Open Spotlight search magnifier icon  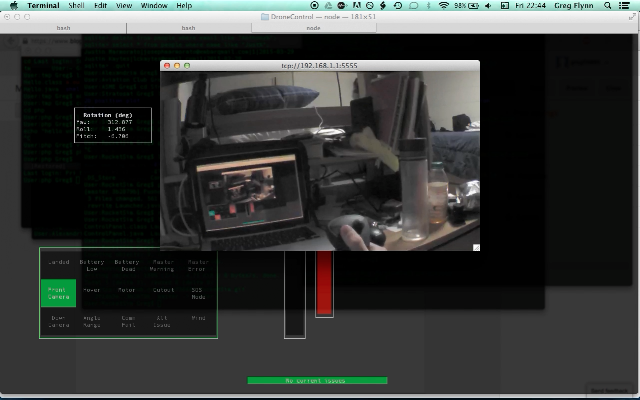(607, 5)
